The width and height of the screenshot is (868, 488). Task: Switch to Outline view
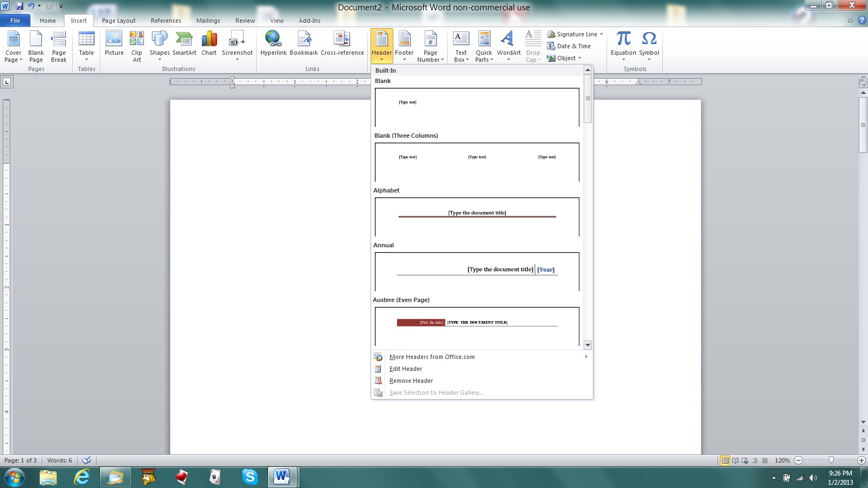pos(755,460)
